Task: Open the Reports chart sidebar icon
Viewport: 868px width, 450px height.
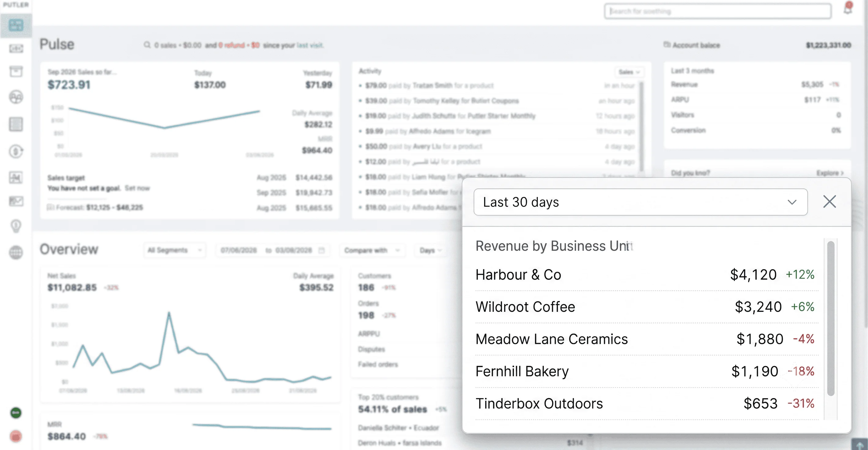Action: (16, 177)
